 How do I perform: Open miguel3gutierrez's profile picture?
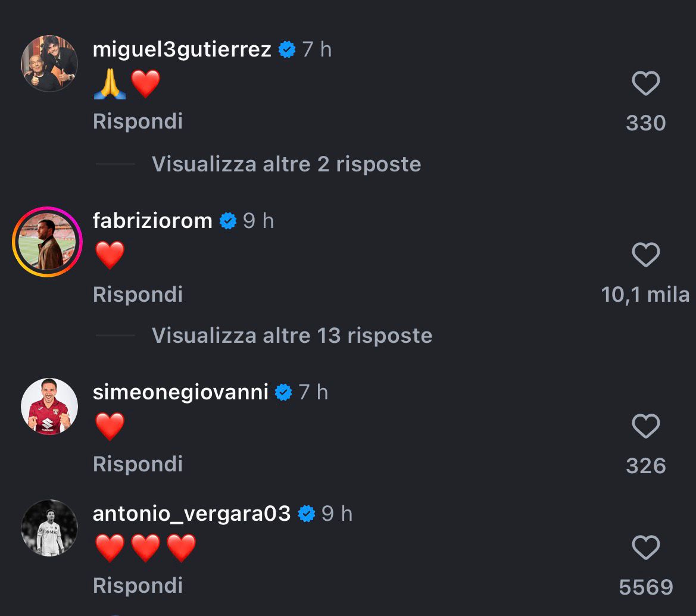coord(49,63)
